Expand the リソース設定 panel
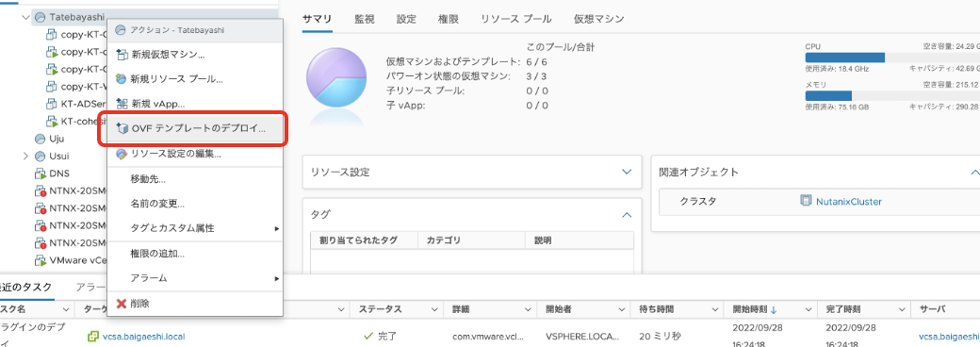 [x=627, y=172]
